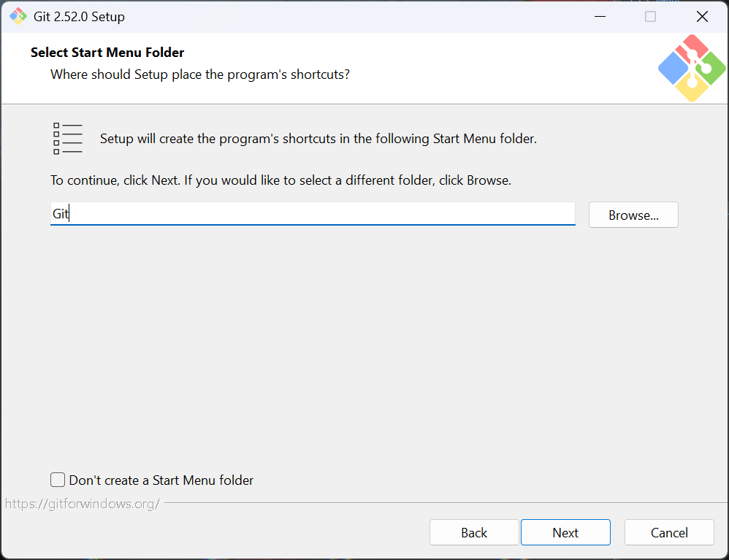Image resolution: width=729 pixels, height=560 pixels.
Task: Click the "Select Start Menu Folder" heading
Action: click(107, 53)
